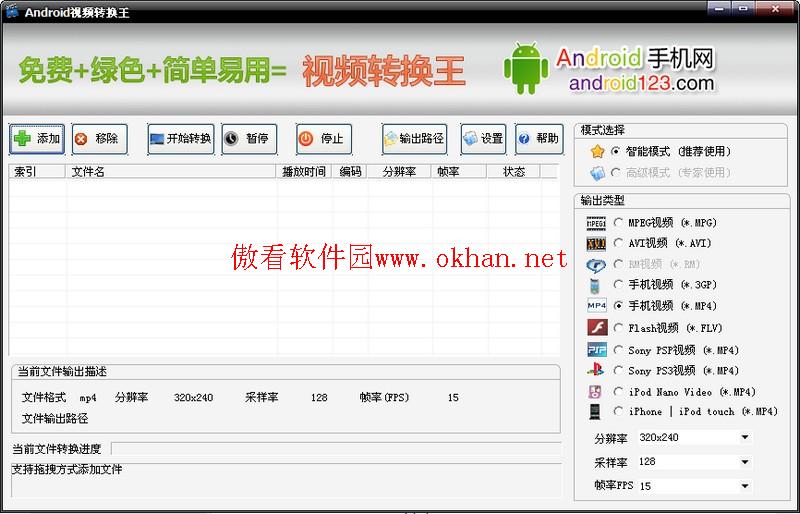Sort by 分辨率 column header
The image size is (800, 514).
point(399,172)
